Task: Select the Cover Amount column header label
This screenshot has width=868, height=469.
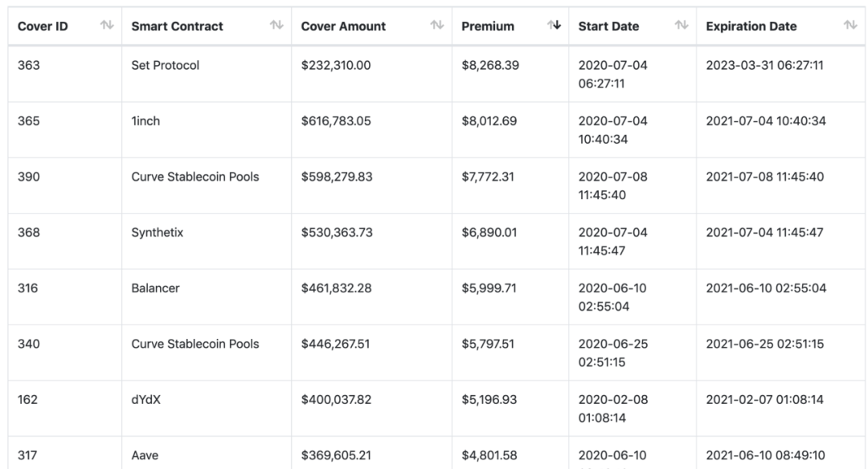Action: pos(343,27)
